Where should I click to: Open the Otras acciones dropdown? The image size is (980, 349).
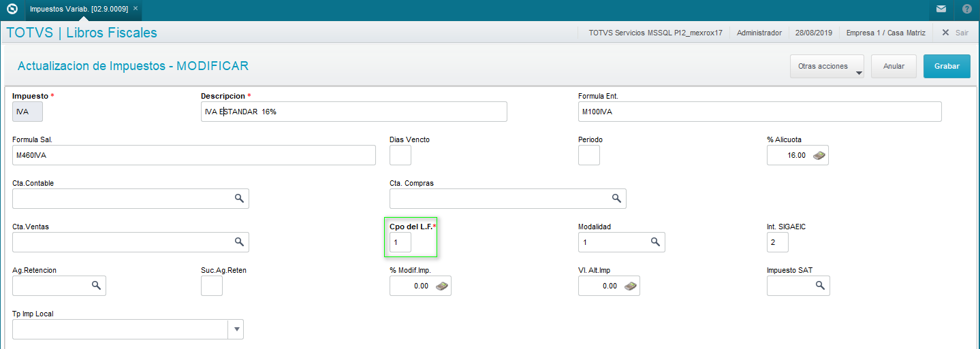click(827, 66)
